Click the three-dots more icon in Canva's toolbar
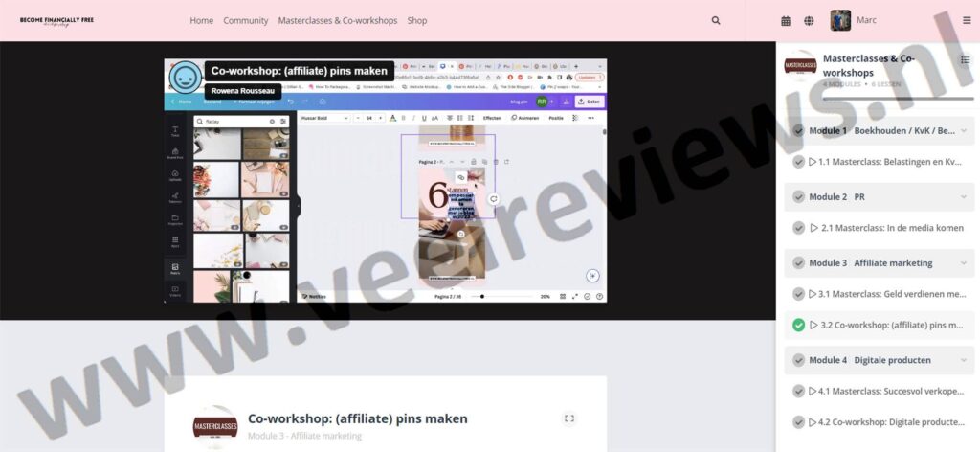The height and width of the screenshot is (452, 980). point(590,118)
